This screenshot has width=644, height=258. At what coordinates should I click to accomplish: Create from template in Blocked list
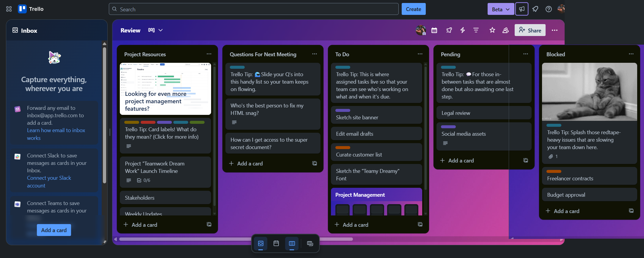tap(631, 211)
